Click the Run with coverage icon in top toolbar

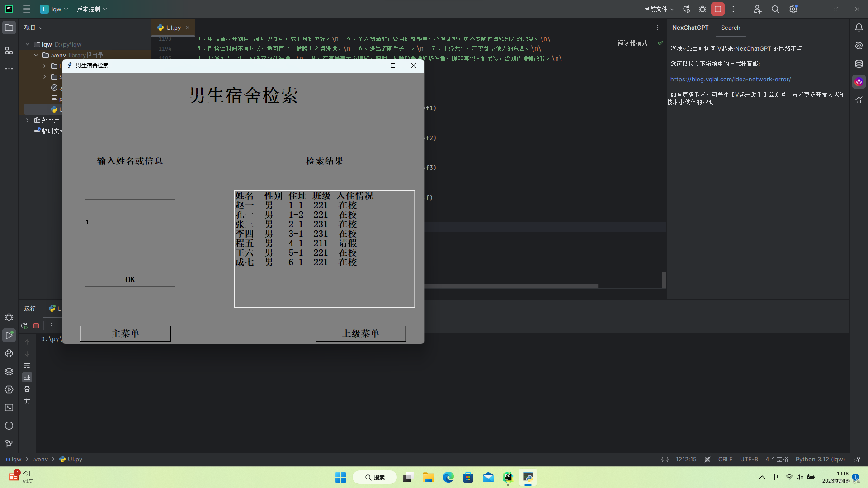pos(687,9)
